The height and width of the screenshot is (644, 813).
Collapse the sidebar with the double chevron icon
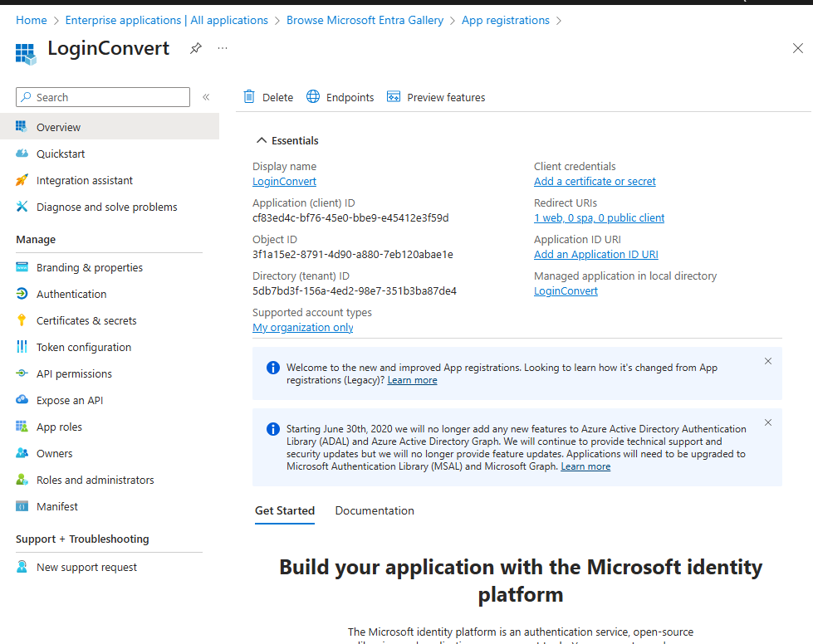[206, 97]
